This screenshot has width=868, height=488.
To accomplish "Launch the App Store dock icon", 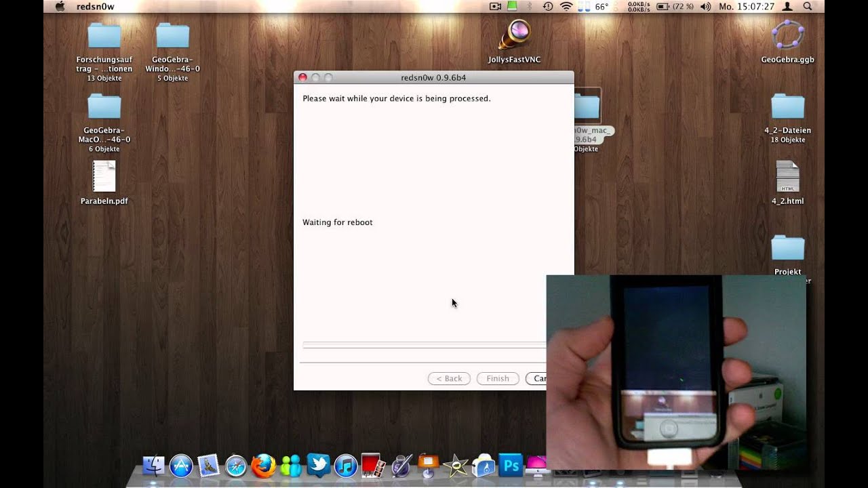I will pyautogui.click(x=181, y=466).
